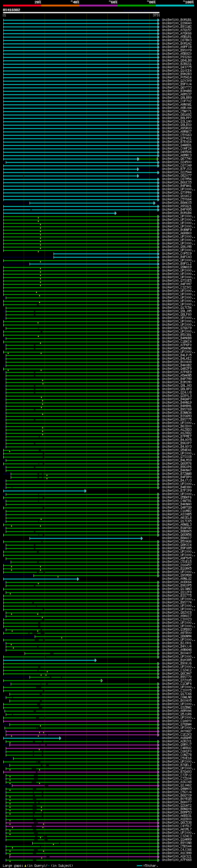Image resolution: width=197 pixels, height=868 pixels.
Task: Select the UniRef100_B7PME7 label
Action: coord(176,436)
